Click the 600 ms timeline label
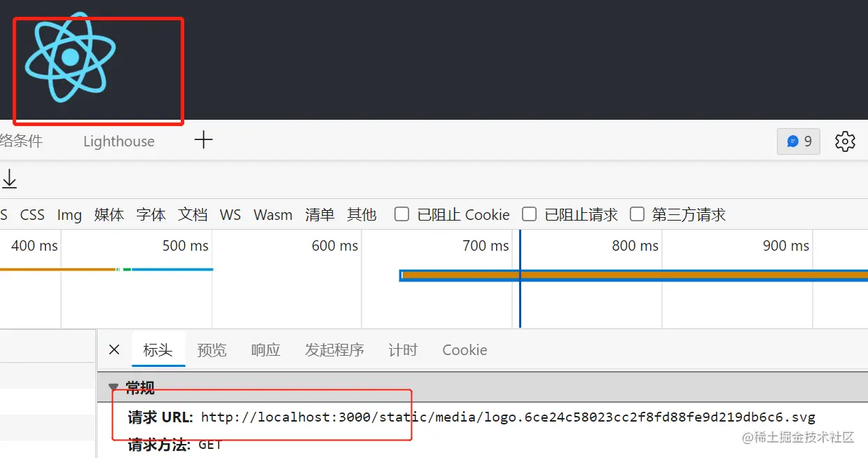The height and width of the screenshot is (458, 868). point(335,246)
